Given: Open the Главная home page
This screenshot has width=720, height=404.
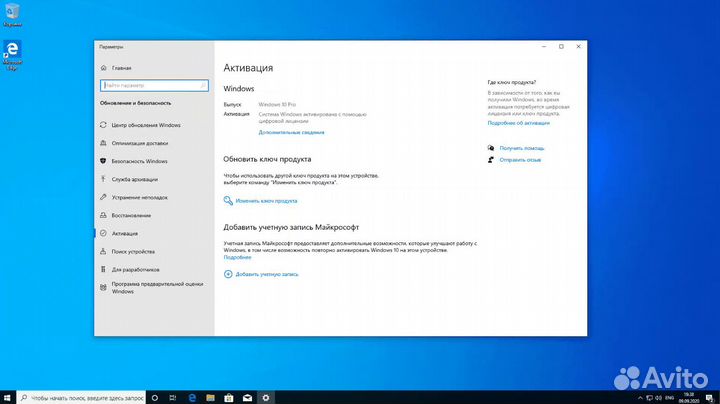Looking at the screenshot, I should [121, 68].
